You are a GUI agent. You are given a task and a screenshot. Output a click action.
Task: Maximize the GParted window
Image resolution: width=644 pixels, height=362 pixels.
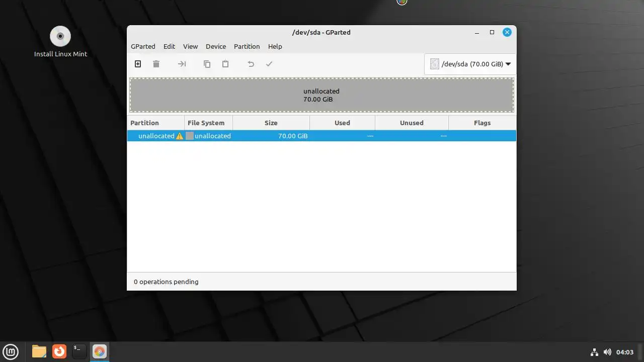(x=492, y=32)
